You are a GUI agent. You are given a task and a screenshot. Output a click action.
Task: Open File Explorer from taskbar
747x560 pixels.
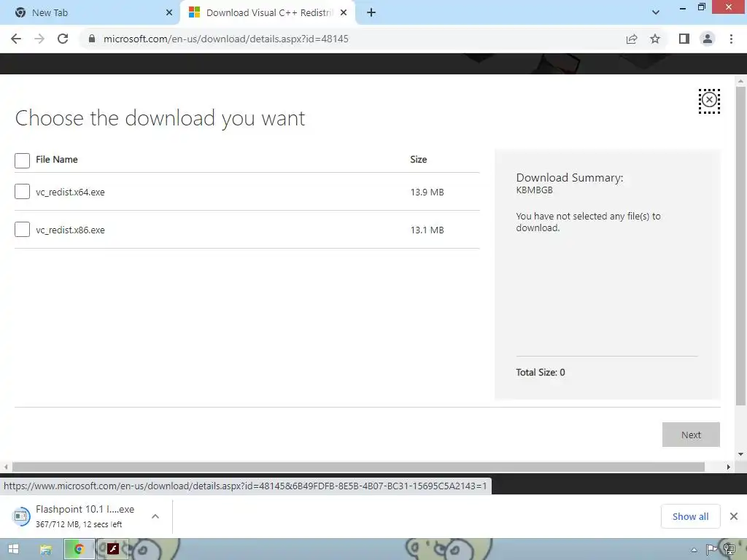[46, 550]
